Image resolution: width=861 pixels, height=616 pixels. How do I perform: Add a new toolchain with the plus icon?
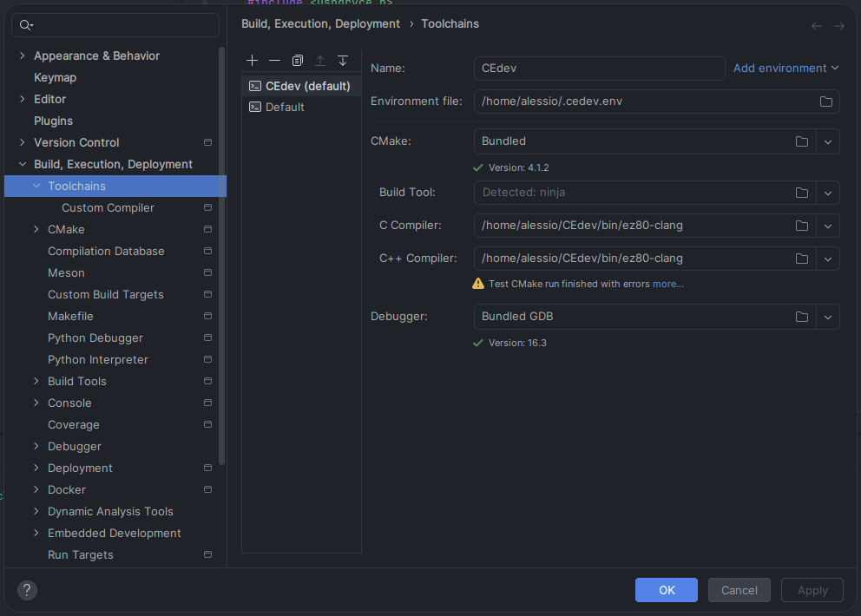(x=252, y=60)
